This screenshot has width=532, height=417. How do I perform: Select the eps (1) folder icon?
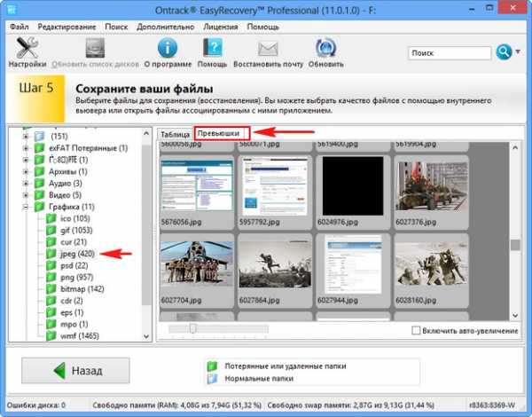(51, 312)
